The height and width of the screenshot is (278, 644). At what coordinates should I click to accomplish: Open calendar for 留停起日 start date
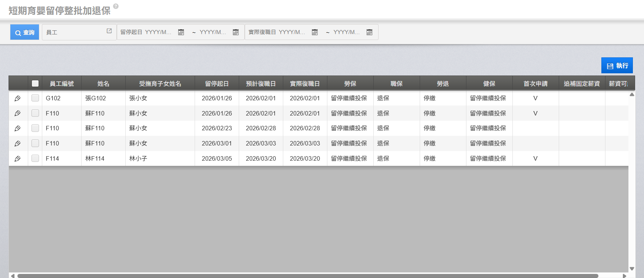[x=181, y=32]
